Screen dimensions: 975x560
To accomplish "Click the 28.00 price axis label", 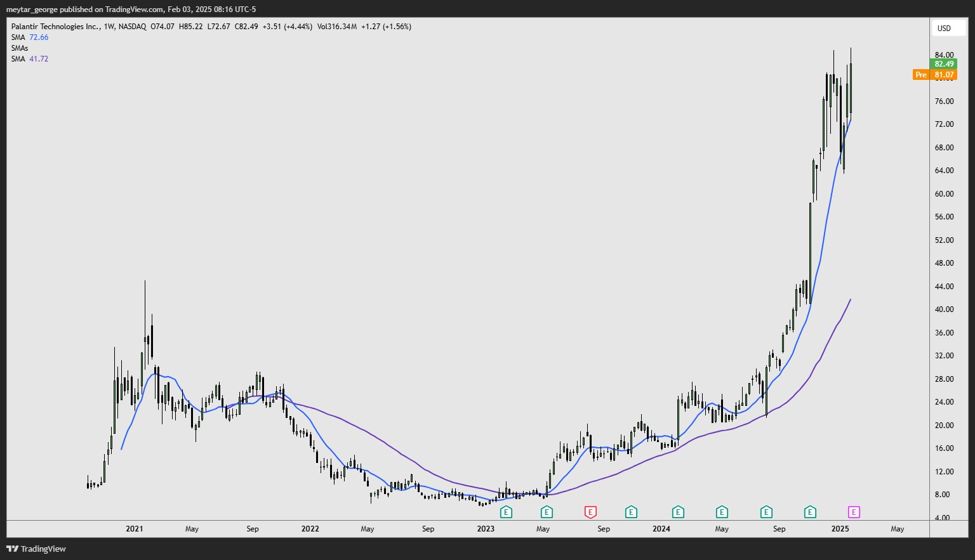I will pos(944,379).
